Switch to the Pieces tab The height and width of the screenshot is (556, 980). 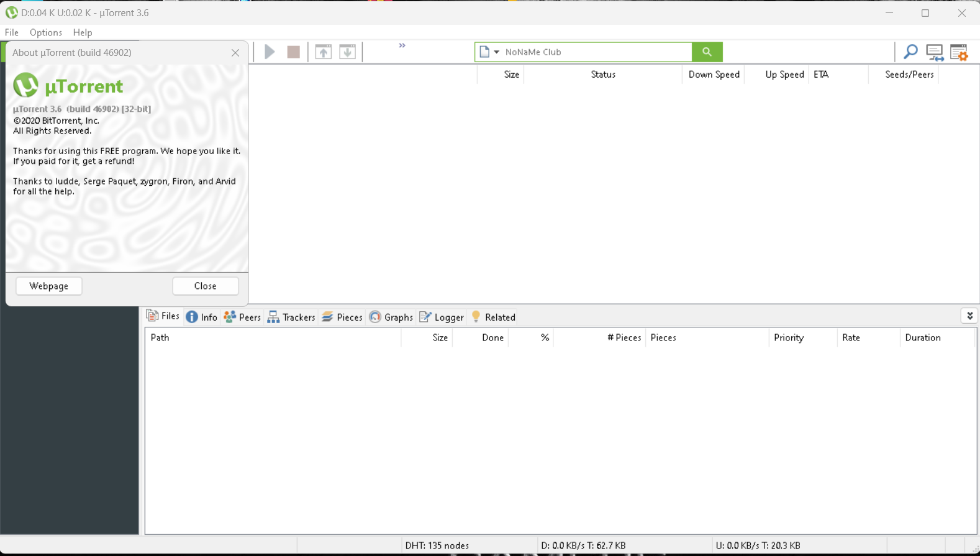(342, 317)
